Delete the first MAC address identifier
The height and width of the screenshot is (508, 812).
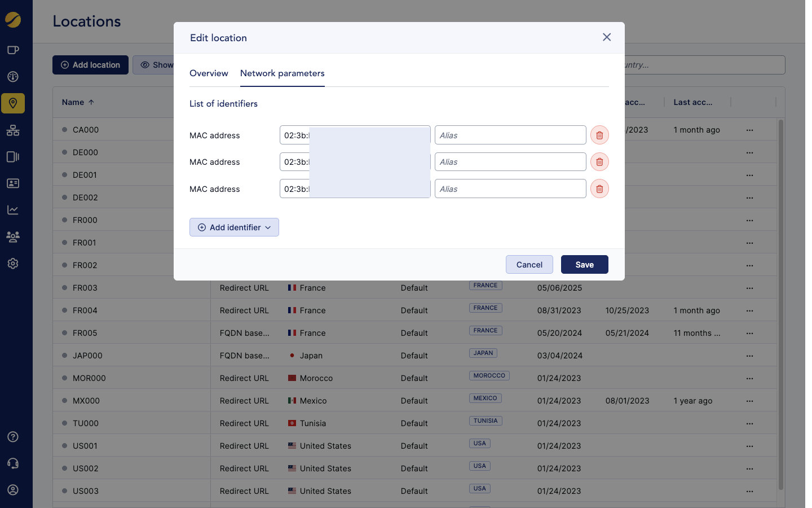point(599,135)
